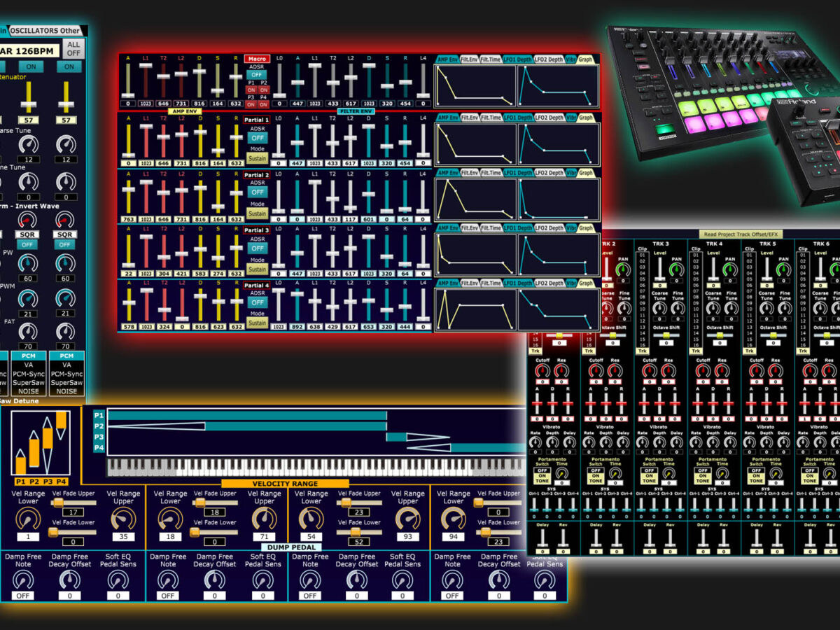Select clip 05 in TRK 5 clip list
The image size is (840, 630).
pyautogui.click(x=749, y=279)
